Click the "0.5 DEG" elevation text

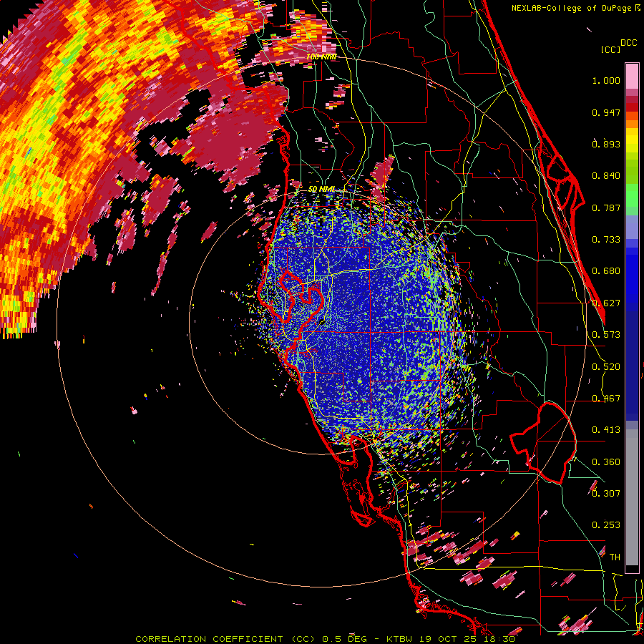click(x=344, y=639)
